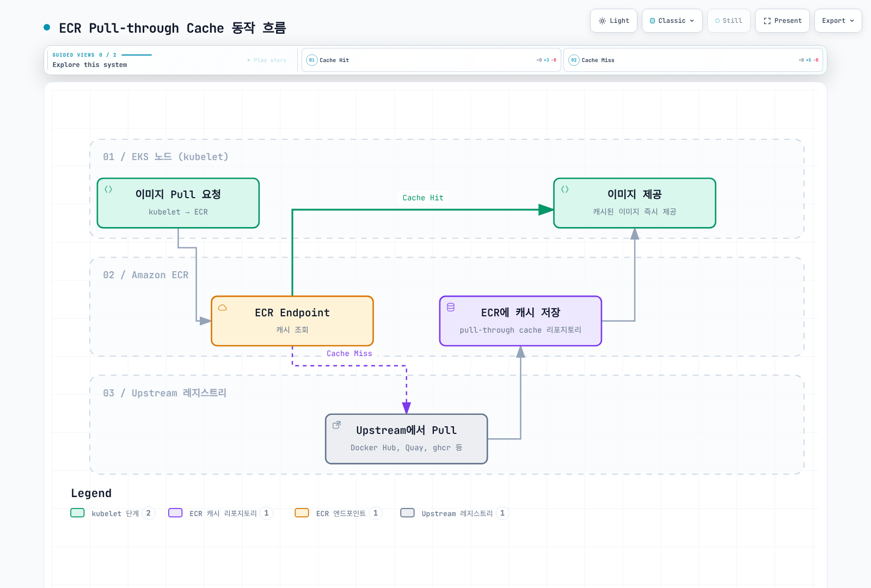Click the kubelet 단계 count badge 2
Screen dimensions: 871x588
(148, 513)
